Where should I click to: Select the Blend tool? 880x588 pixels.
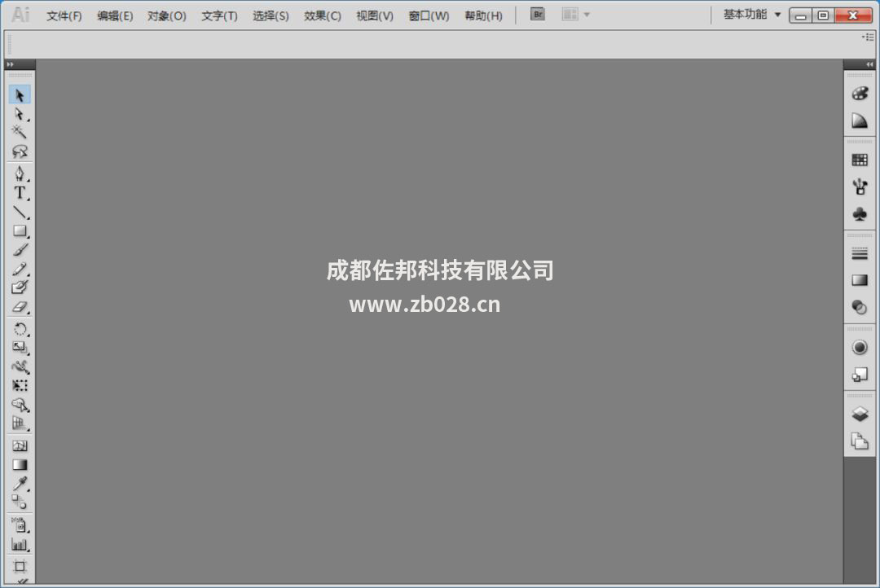tap(20, 502)
